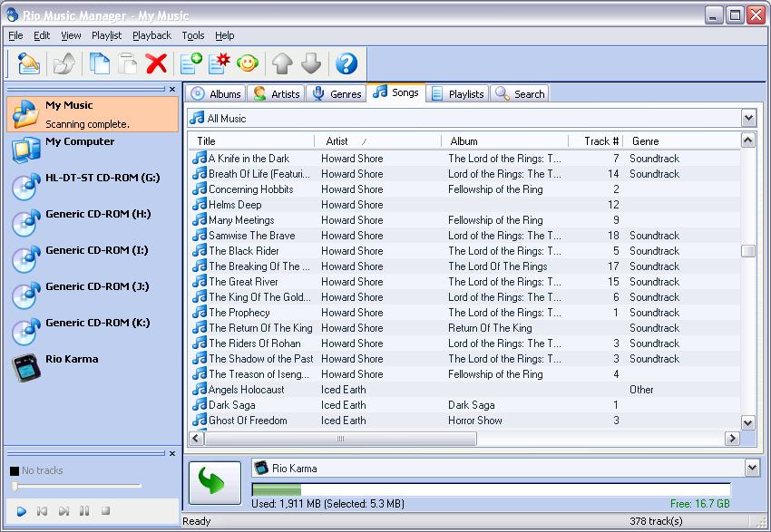The height and width of the screenshot is (532, 771).
Task: Click the vertical scrollbar up arrow
Action: coord(748,141)
